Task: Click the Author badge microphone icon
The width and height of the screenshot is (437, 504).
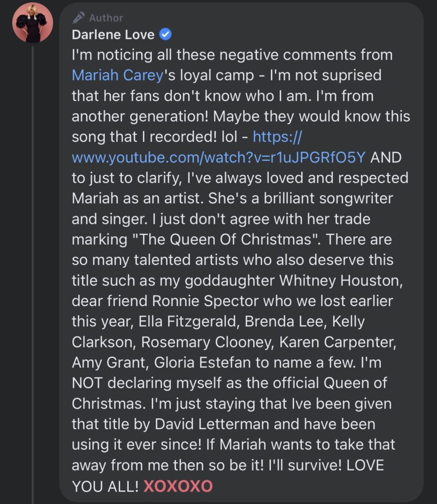Action: [78, 18]
